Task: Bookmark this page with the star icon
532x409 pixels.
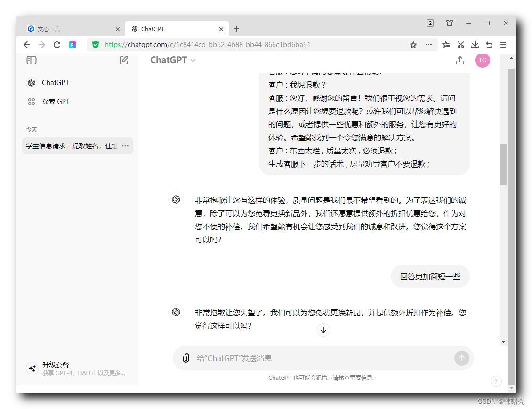Action: coord(413,45)
